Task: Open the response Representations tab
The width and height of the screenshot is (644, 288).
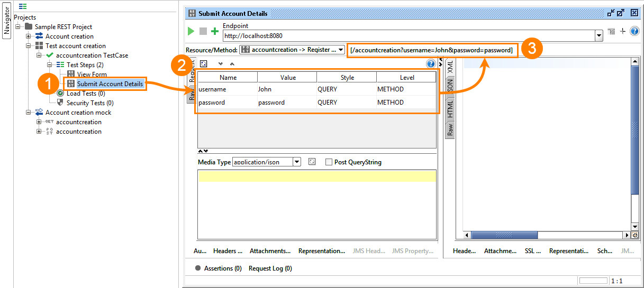Action: coord(569,251)
